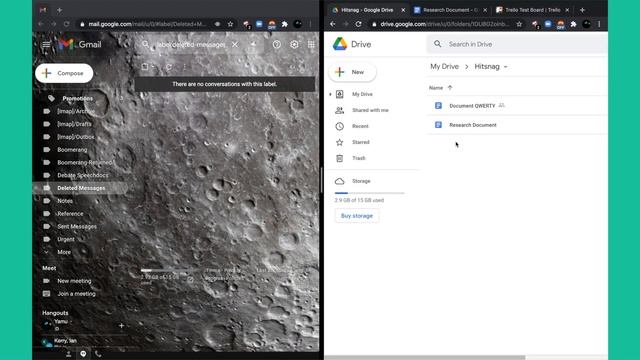Screen dimensions: 640x360
Task: Click Gmail storage usage bar
Action: pyautogui.click(x=171, y=270)
